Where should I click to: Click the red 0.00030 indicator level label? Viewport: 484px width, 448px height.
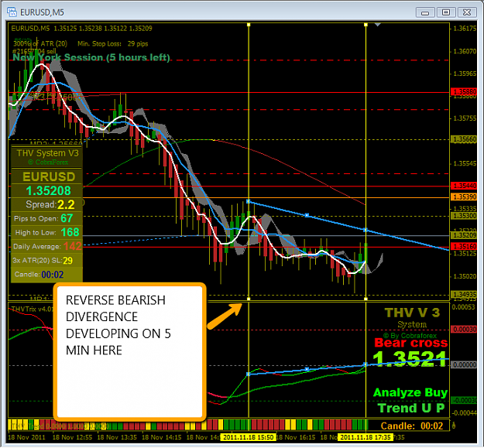tap(464, 330)
